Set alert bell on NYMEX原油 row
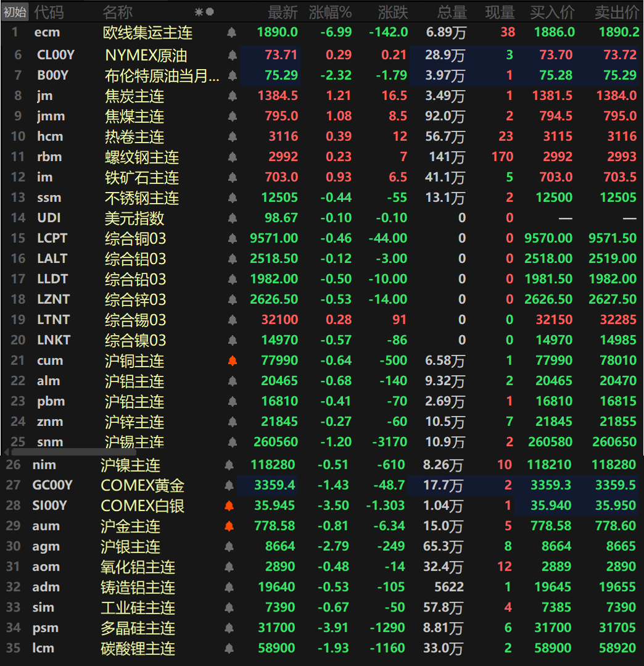Image resolution: width=644 pixels, height=666 pixels. [232, 56]
